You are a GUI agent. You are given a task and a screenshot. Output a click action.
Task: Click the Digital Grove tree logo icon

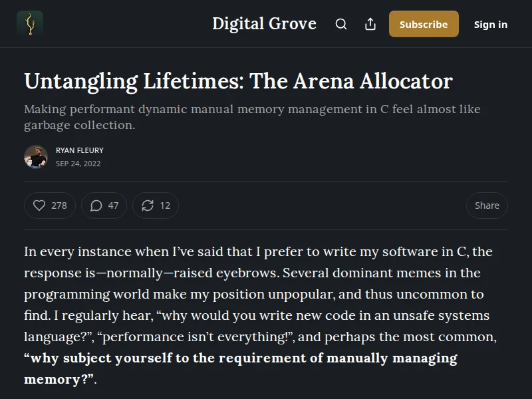(x=30, y=24)
